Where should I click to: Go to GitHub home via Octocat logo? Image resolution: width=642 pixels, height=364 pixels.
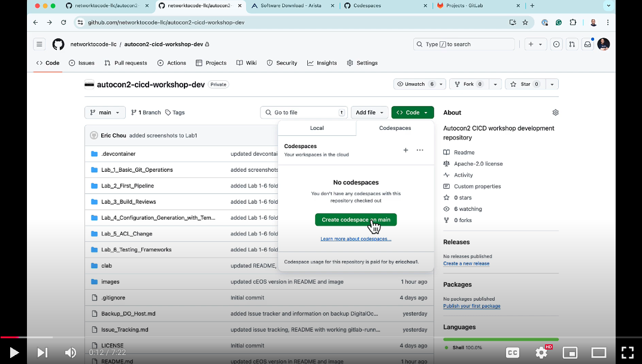[58, 44]
